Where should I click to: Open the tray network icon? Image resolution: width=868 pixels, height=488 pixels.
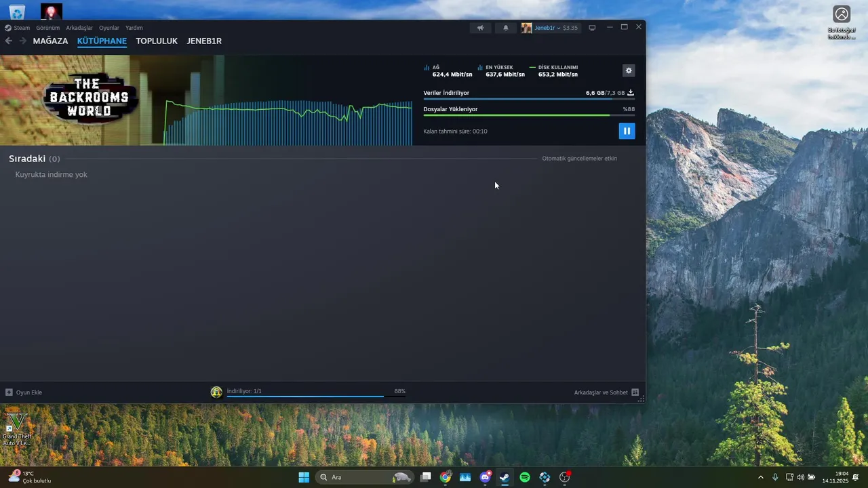[x=789, y=477]
